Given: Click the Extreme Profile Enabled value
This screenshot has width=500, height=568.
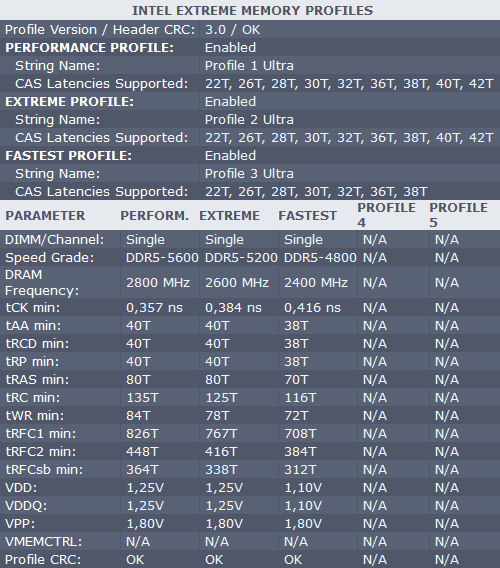Looking at the screenshot, I should [x=230, y=101].
